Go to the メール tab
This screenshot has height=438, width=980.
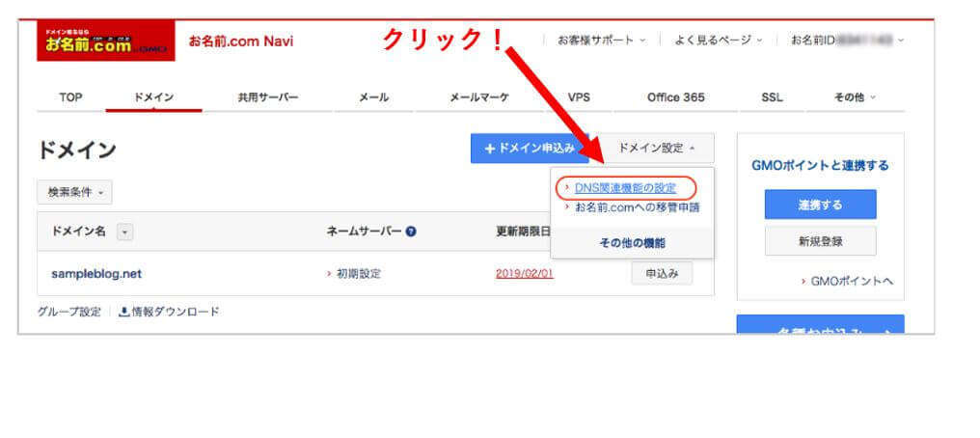tap(373, 97)
